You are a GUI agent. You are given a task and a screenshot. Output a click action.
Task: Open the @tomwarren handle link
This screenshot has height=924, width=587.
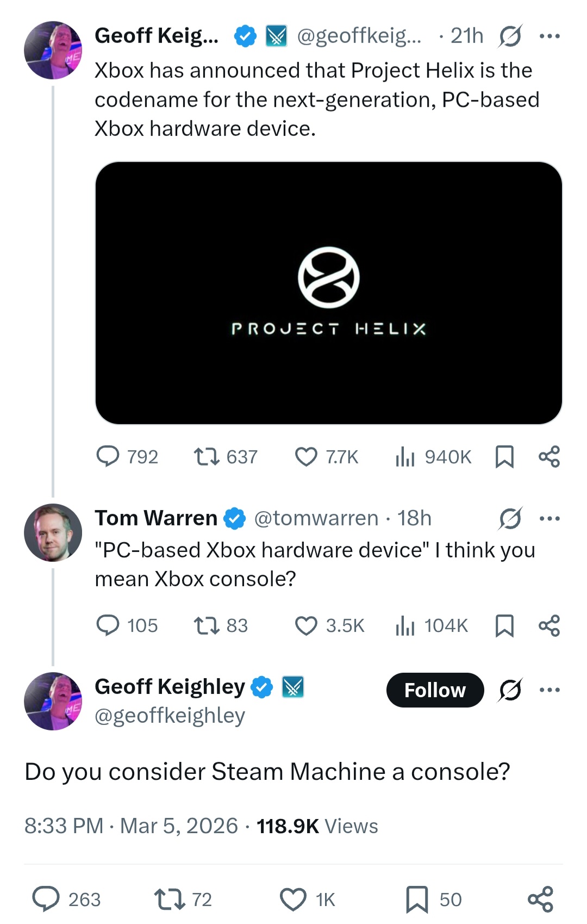(316, 518)
